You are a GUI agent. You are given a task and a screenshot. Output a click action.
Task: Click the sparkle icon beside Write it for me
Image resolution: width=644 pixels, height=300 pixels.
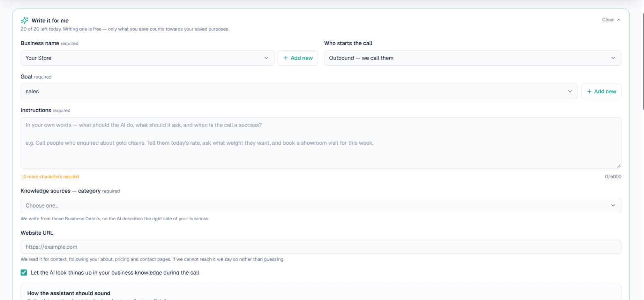click(24, 20)
